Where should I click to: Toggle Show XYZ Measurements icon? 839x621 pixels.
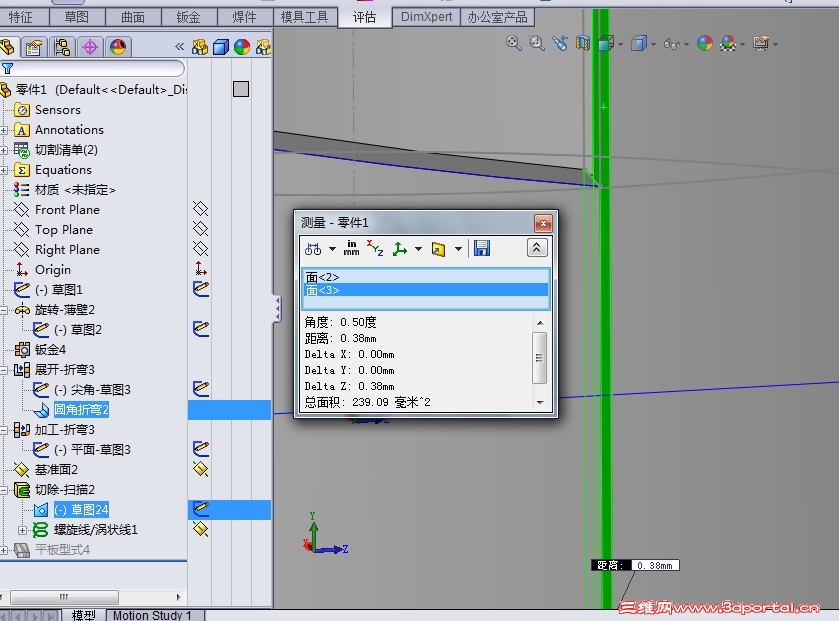[x=375, y=248]
